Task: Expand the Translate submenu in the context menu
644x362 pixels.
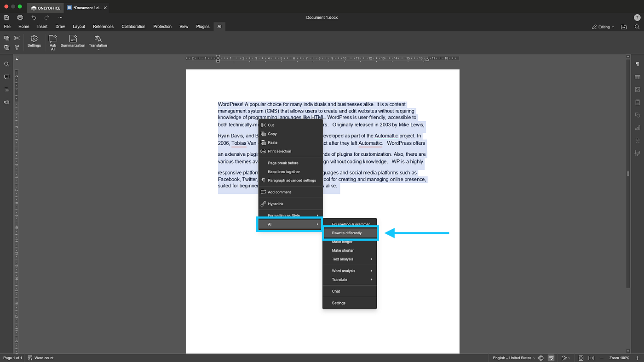Action: (x=350, y=280)
